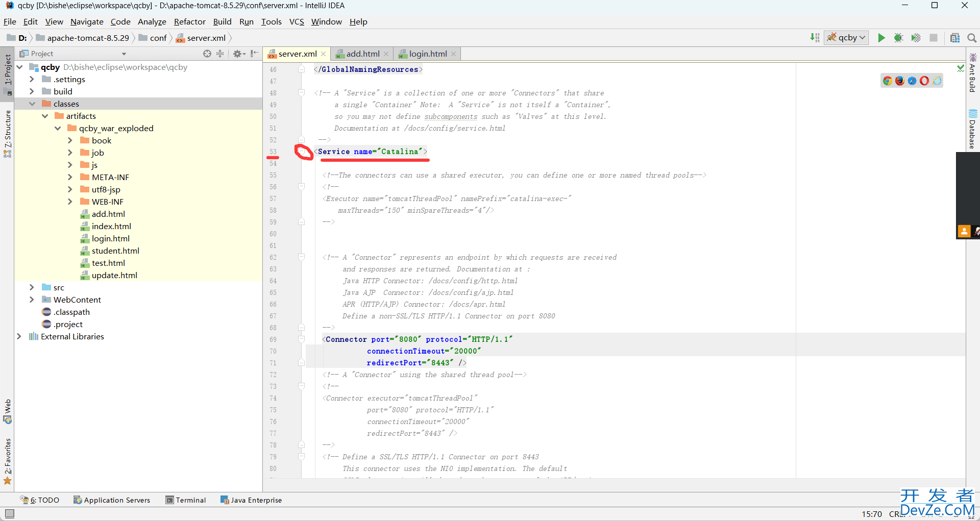The image size is (980, 521).
Task: Collapse all in Project panel
Action: 220,54
